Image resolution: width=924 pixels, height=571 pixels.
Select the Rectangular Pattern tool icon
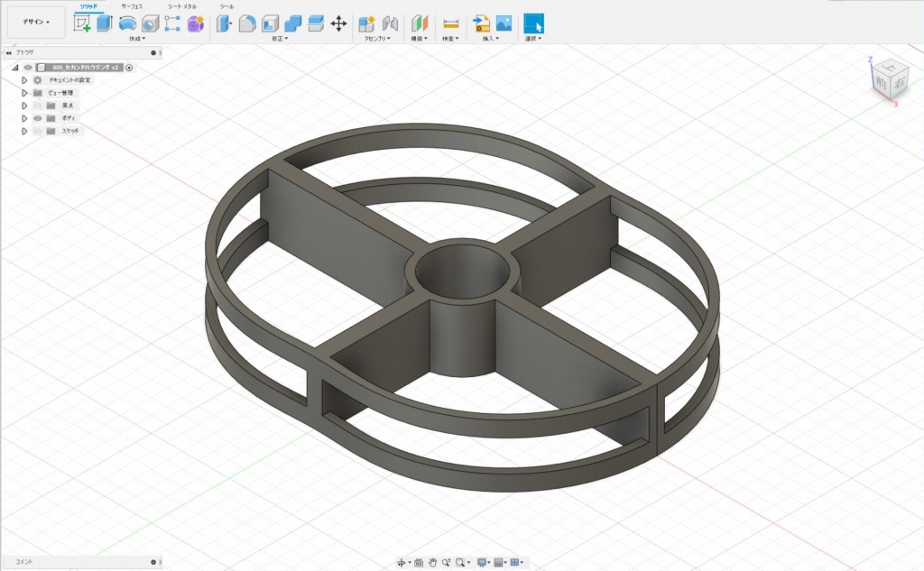[x=172, y=23]
